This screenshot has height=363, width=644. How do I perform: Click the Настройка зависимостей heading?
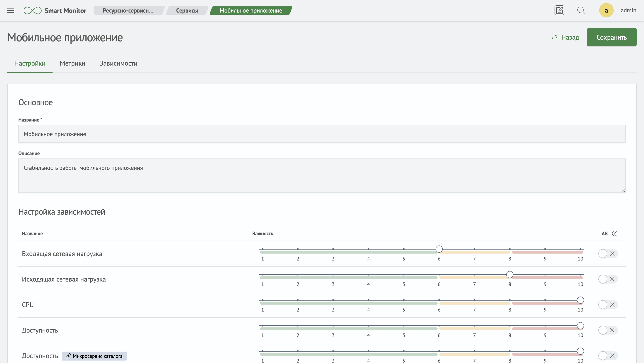point(62,212)
